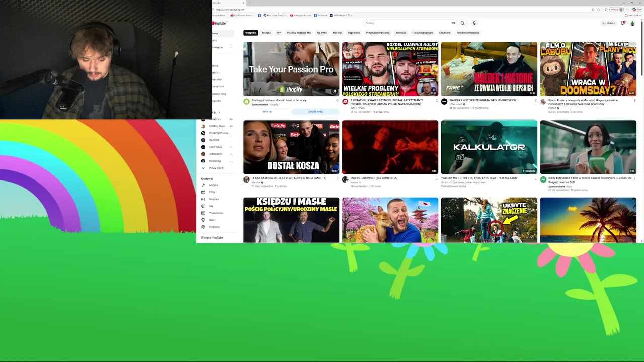Open options for LEKKA BAJERKA video

click(x=338, y=178)
